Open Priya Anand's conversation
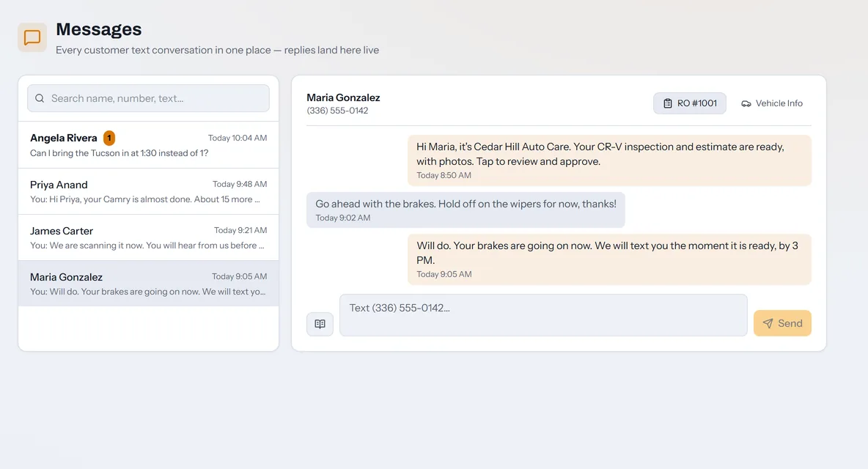The height and width of the screenshot is (469, 868). (148, 191)
